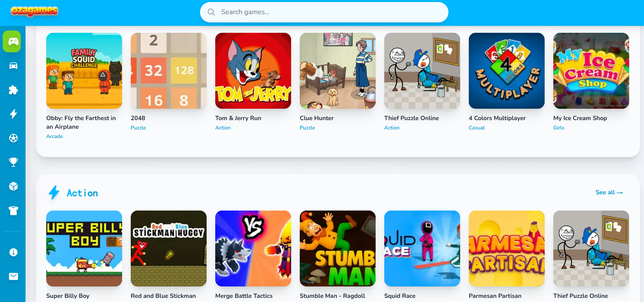
Task: Select the trophy category sidebar icon
Action: [13, 162]
